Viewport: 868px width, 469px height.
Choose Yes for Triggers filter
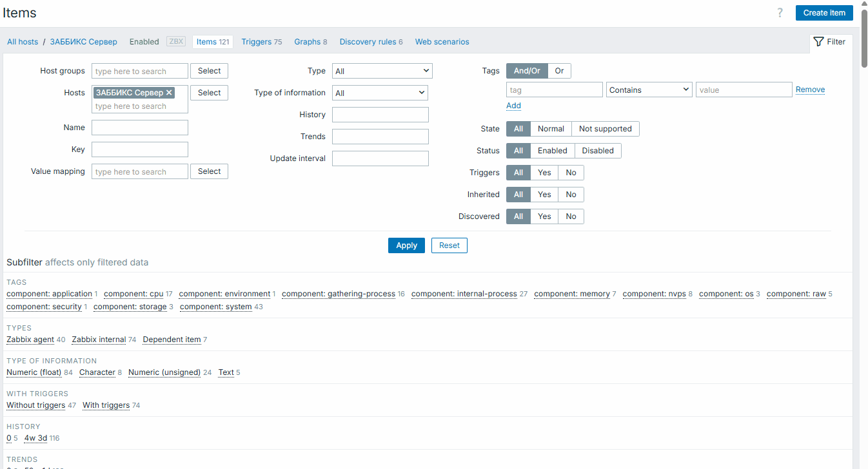coord(544,173)
